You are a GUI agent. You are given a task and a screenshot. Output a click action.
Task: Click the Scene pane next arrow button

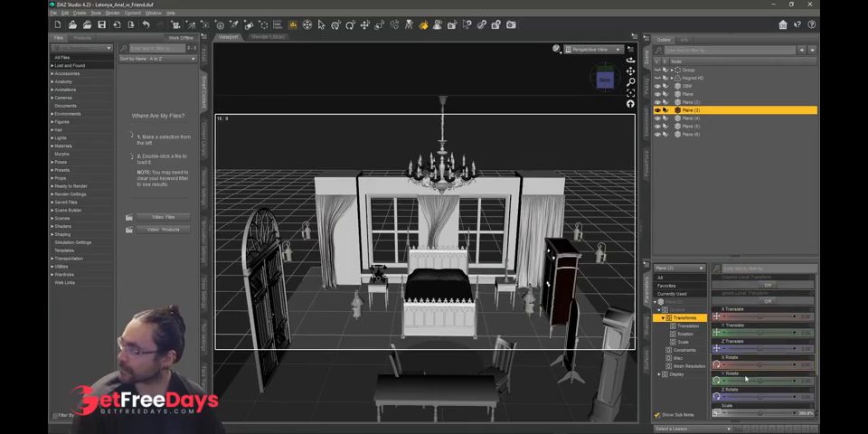click(812, 50)
